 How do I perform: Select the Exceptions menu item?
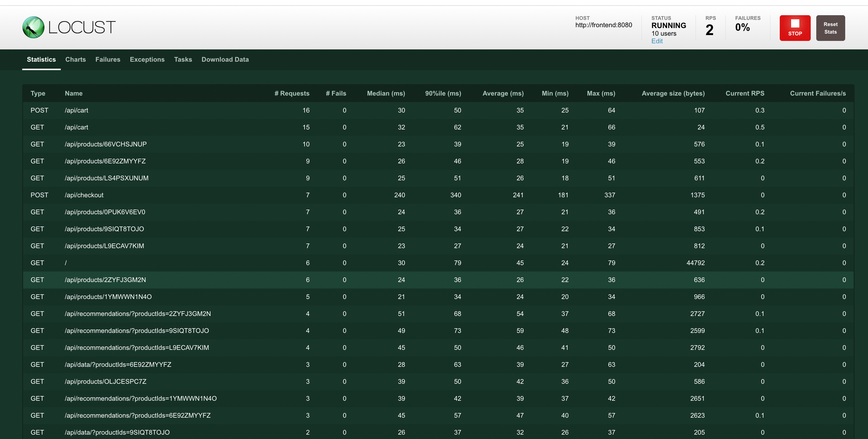(147, 59)
